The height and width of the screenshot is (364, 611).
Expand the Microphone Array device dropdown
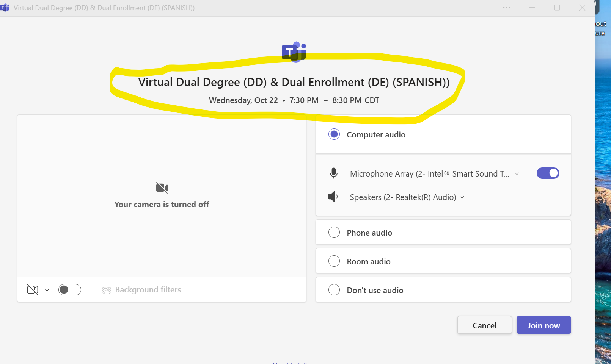pos(517,174)
